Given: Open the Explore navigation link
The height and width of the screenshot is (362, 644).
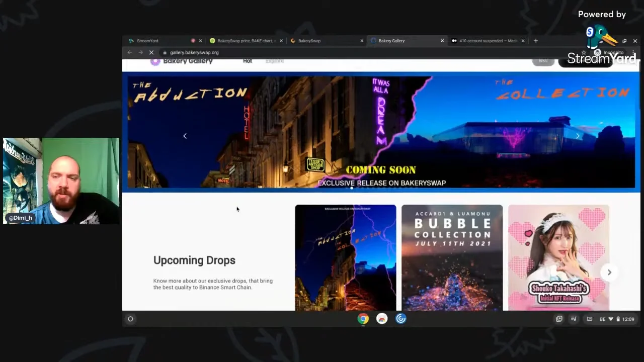Looking at the screenshot, I should pos(274,61).
